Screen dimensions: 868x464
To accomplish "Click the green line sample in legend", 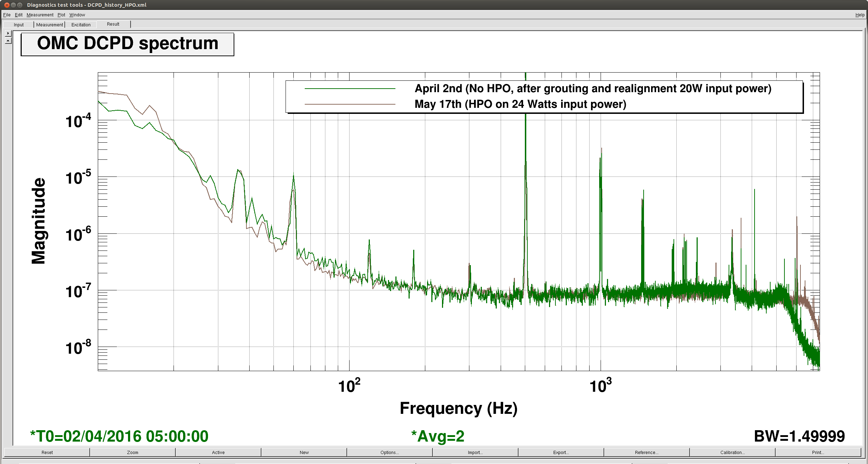I will coord(350,88).
